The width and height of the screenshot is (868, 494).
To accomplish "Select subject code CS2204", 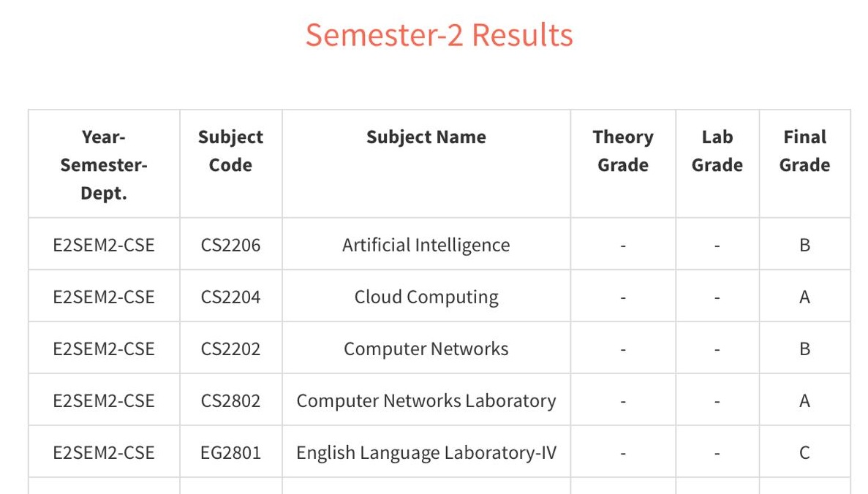I will [231, 297].
